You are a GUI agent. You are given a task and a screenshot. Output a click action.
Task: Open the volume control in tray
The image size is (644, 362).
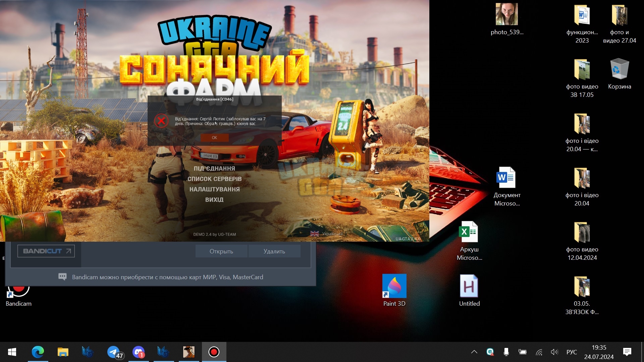point(554,352)
